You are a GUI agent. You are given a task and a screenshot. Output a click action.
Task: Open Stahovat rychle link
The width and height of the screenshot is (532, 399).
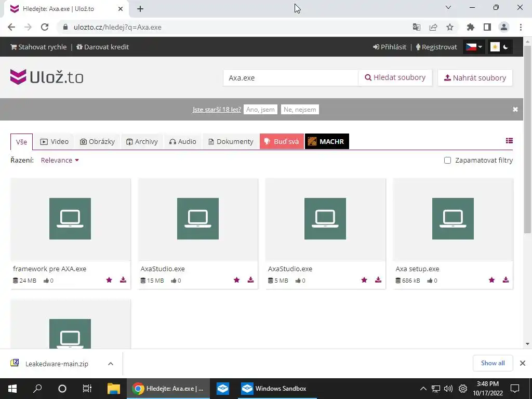click(x=38, y=47)
